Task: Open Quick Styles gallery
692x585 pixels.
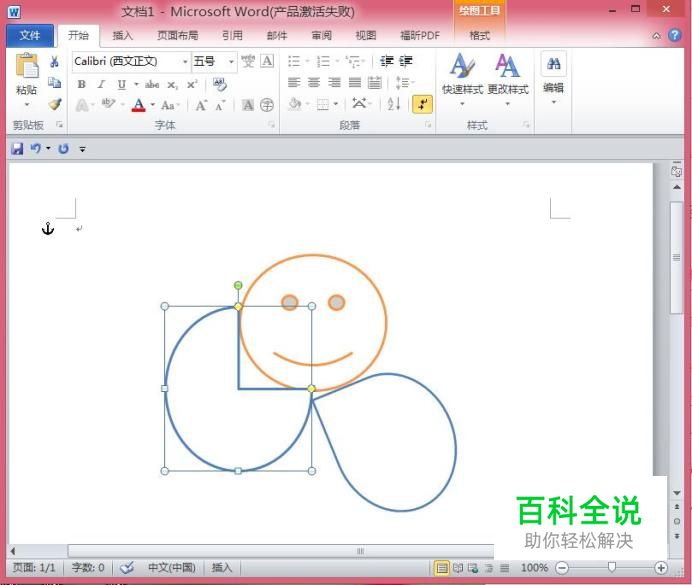Action: pyautogui.click(x=462, y=79)
